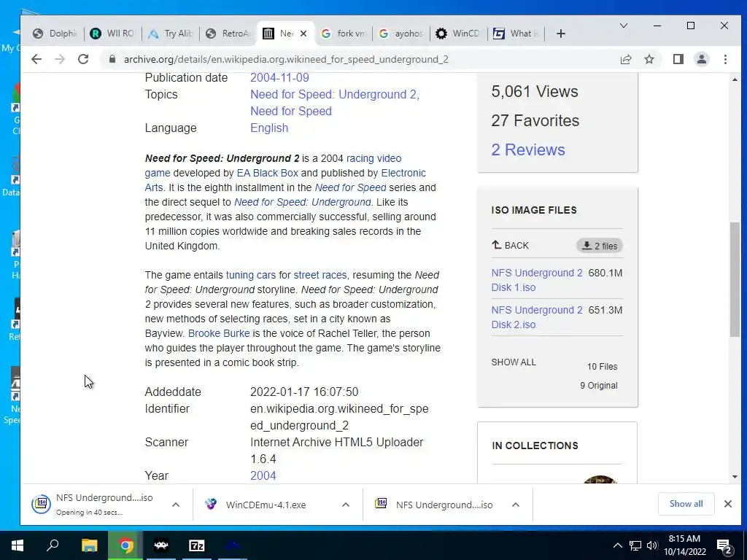Click the 9 Original count
Screen dimensions: 747x560
pos(598,386)
